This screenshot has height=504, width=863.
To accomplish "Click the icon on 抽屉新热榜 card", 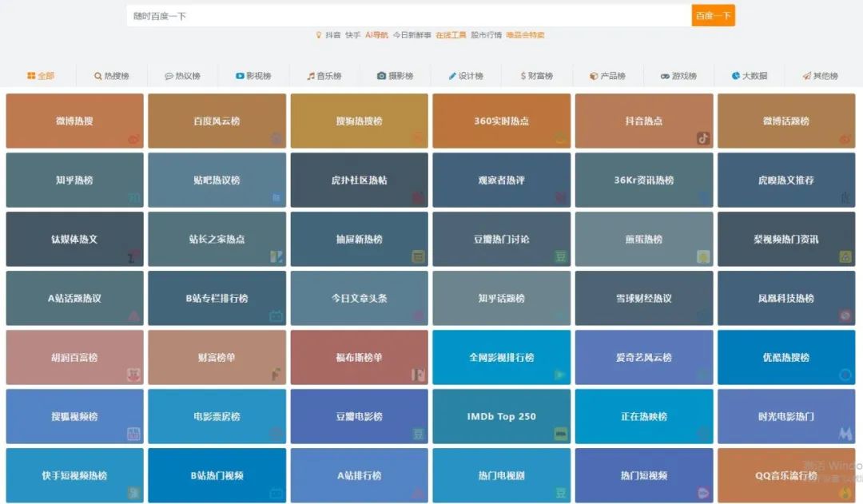I will coord(418,256).
